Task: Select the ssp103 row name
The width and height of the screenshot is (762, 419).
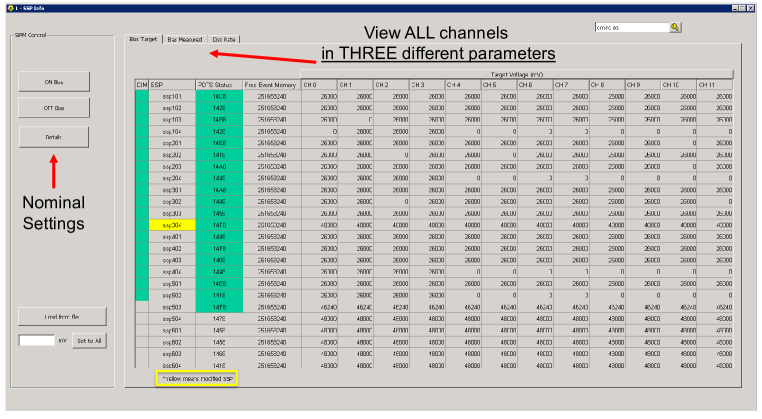Action: click(x=172, y=120)
